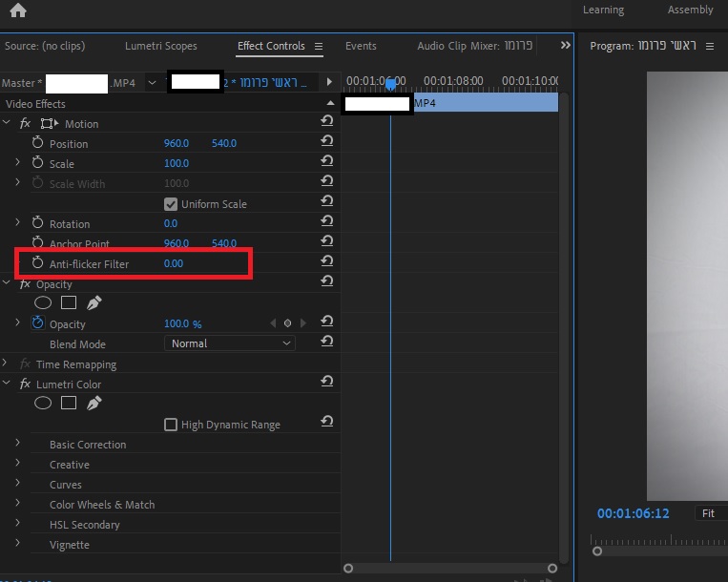
Task: Click the Opacity 100.0 % value
Action: pyautogui.click(x=182, y=324)
